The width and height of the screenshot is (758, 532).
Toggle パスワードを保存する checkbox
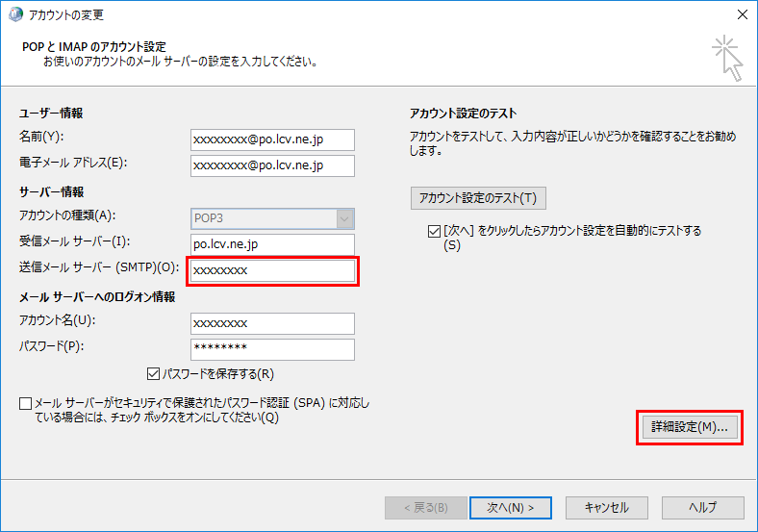[x=154, y=373]
